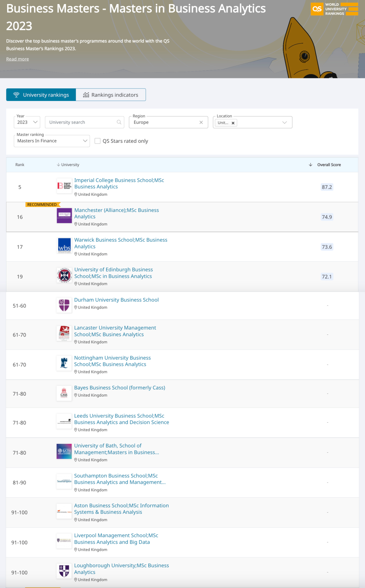The width and height of the screenshot is (365, 588).
Task: Click the 73.6 overall score badge
Action: coord(327,247)
